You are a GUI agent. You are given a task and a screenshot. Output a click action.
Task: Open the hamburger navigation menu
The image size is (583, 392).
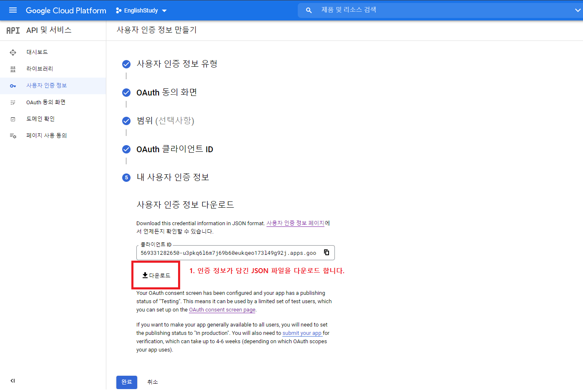(x=13, y=10)
